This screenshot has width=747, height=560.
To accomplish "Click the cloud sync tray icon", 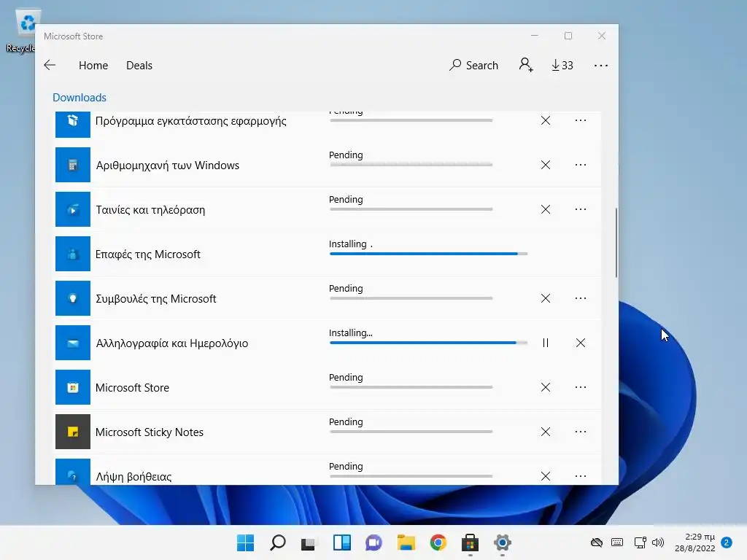I will pos(597,542).
